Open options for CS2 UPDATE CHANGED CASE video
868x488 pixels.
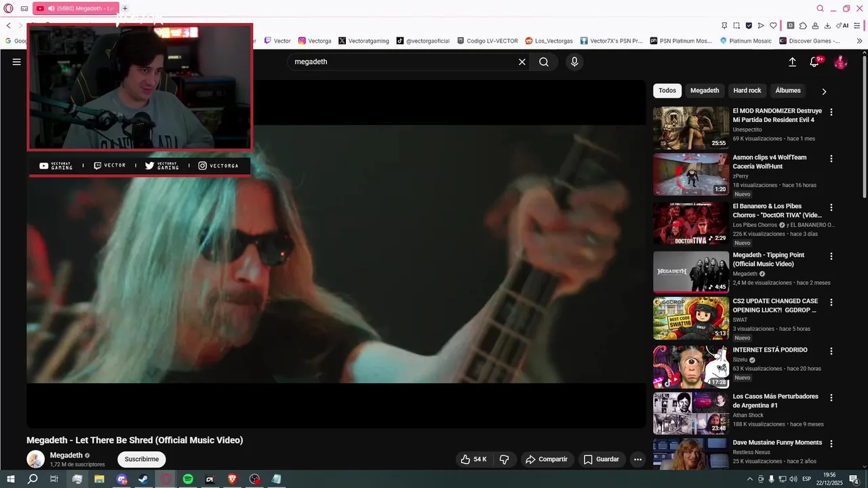831,302
